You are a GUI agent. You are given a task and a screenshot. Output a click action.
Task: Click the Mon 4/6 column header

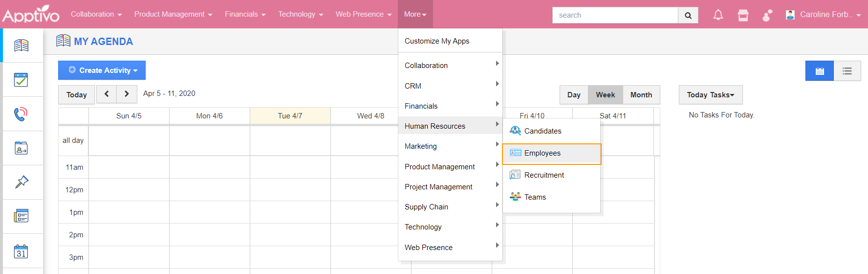coord(210,116)
